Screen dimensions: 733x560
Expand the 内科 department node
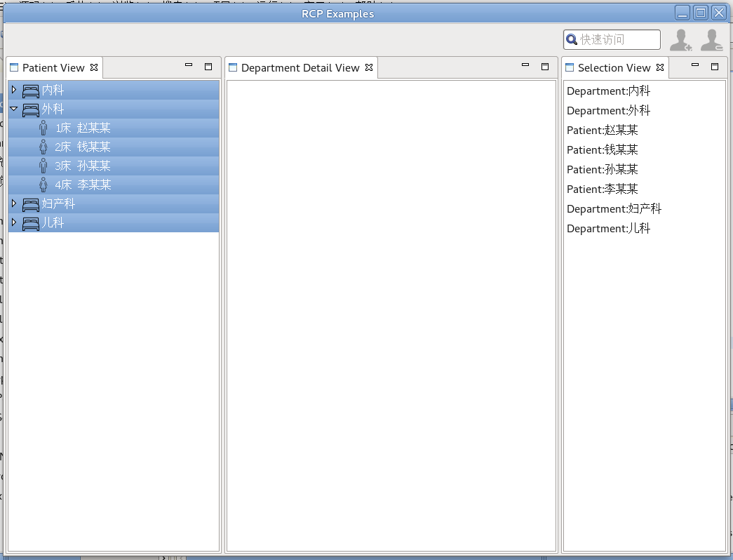14,89
